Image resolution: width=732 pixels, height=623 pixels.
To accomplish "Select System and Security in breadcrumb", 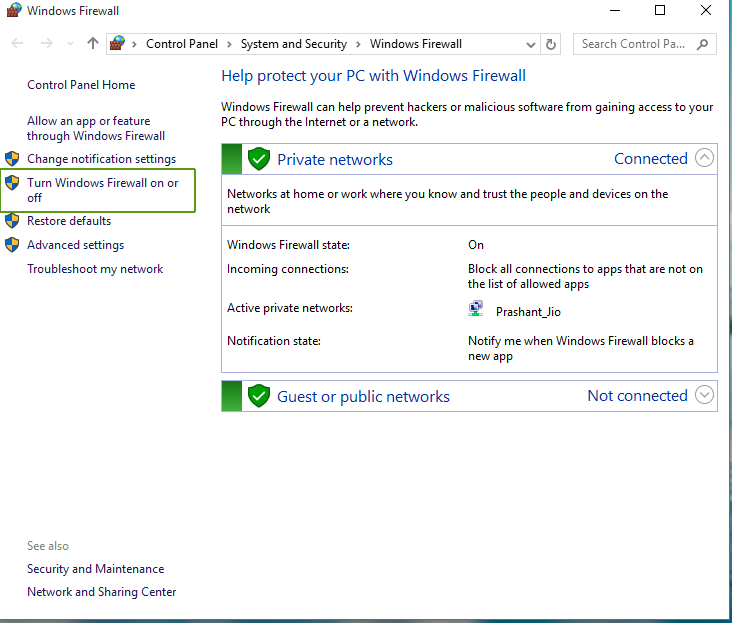I will point(294,44).
